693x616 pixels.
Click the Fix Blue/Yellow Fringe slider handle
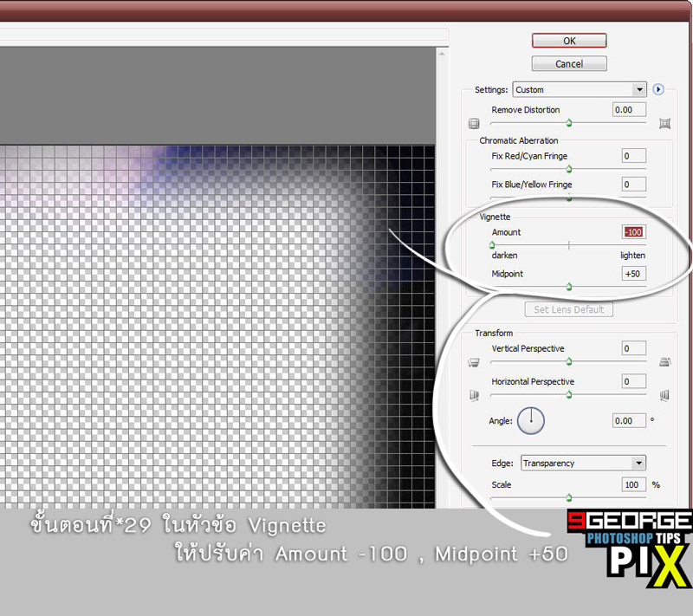click(569, 198)
